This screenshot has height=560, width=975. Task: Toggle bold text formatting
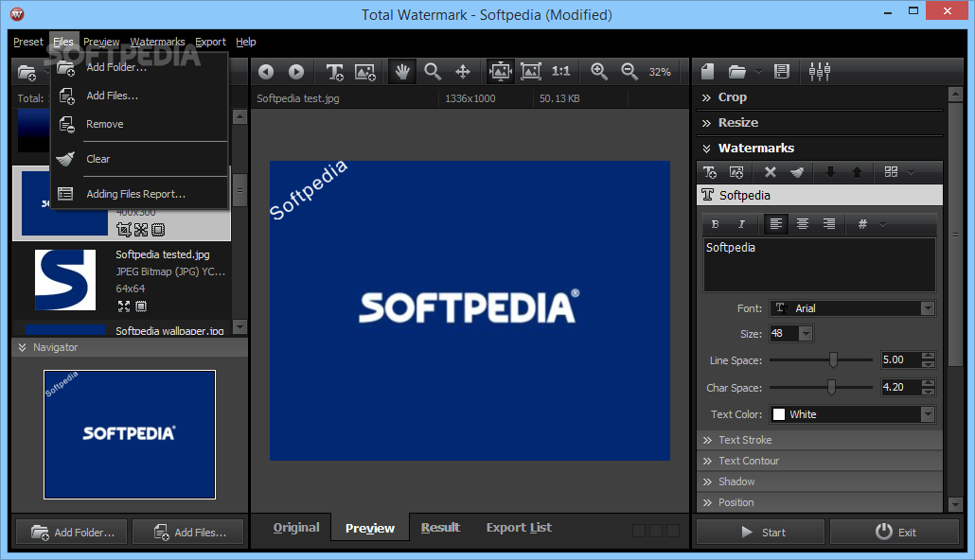(715, 224)
